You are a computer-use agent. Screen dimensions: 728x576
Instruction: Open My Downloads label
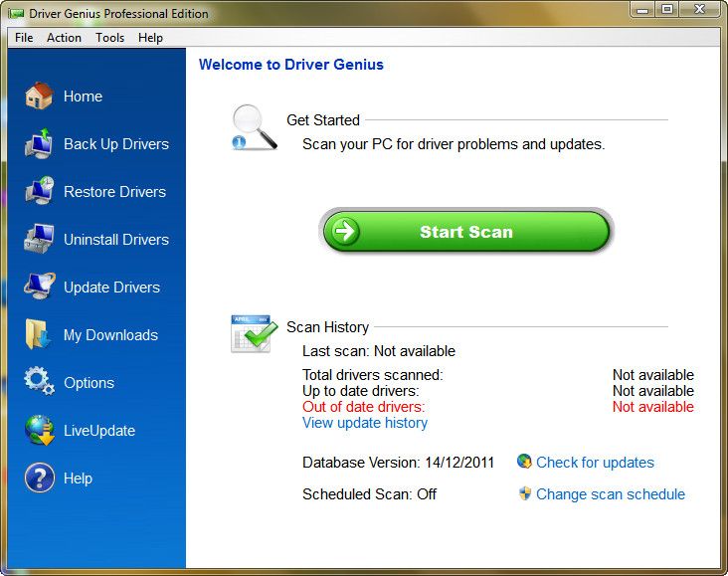tap(111, 335)
